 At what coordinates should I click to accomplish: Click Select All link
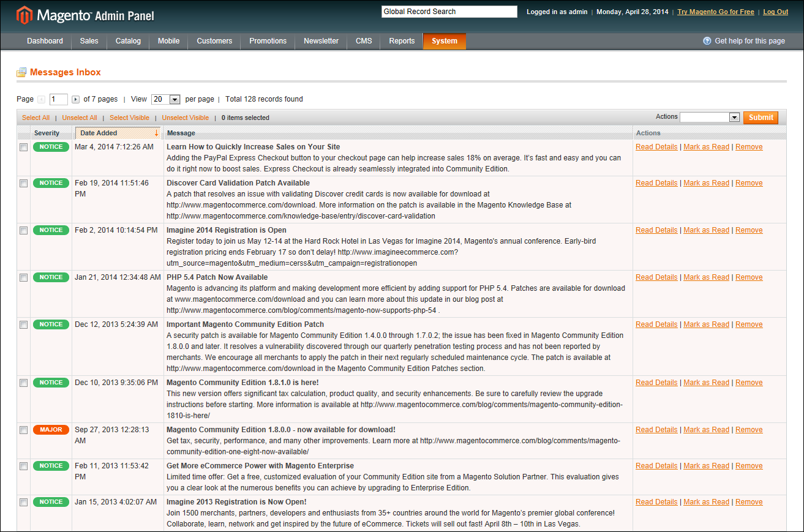(x=36, y=118)
